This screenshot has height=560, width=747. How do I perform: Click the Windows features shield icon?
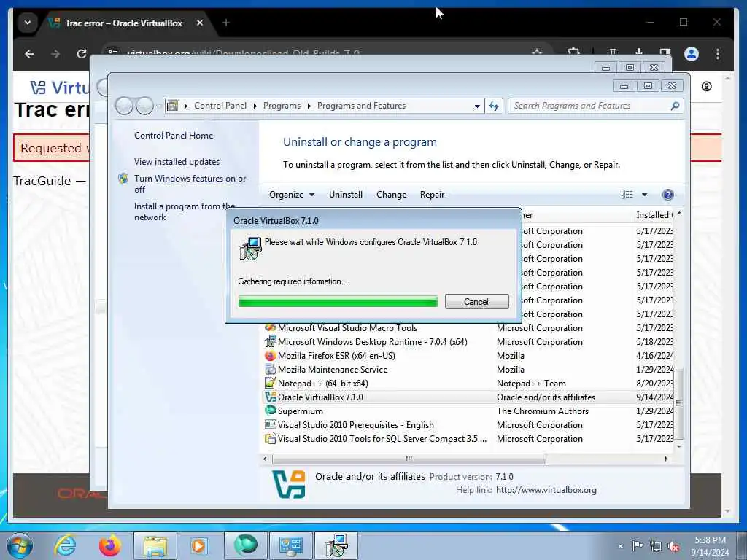pos(123,179)
